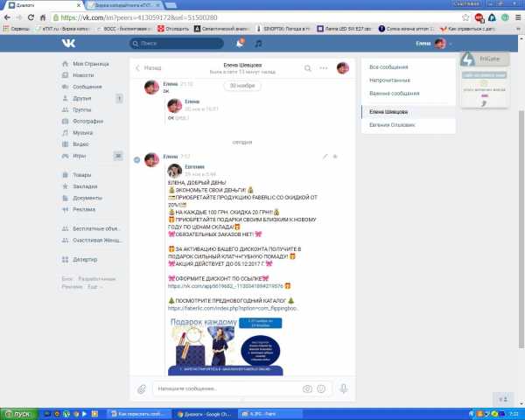Record voice message microphone icon

pyautogui.click(x=344, y=388)
